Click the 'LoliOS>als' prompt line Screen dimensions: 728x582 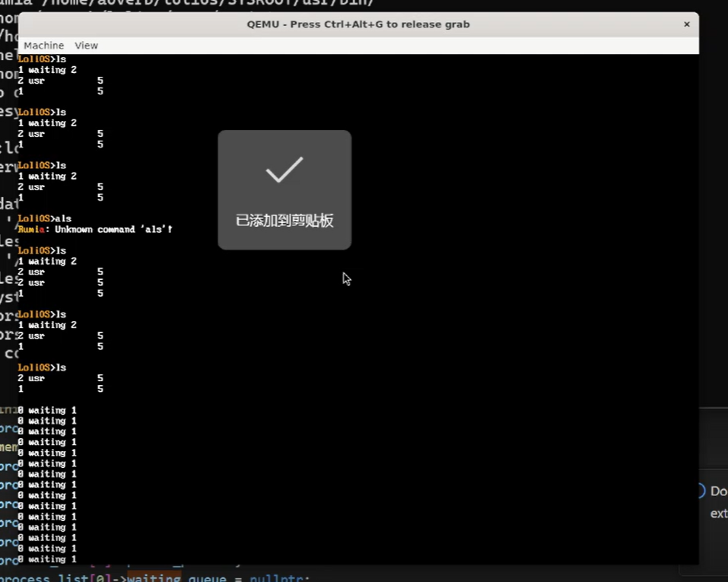click(44, 218)
